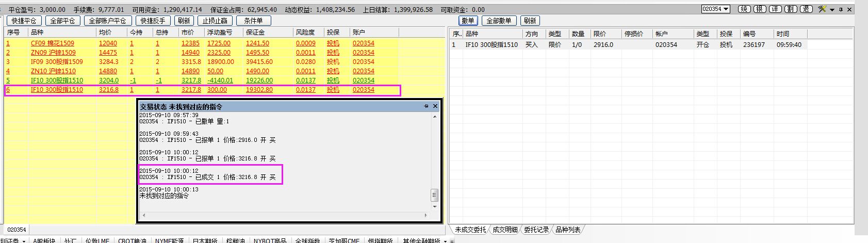Open the 详 details button
The image size is (868, 243).
[x=775, y=9]
